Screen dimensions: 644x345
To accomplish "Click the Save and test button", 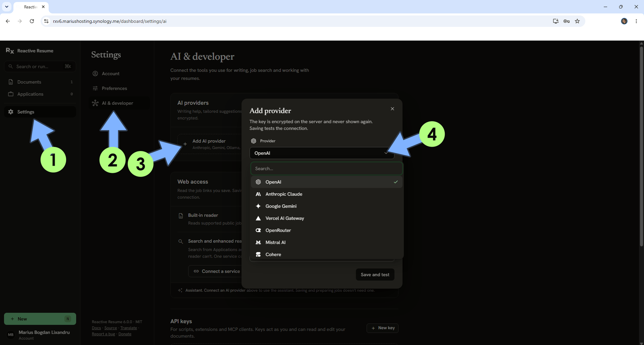I will (x=375, y=275).
